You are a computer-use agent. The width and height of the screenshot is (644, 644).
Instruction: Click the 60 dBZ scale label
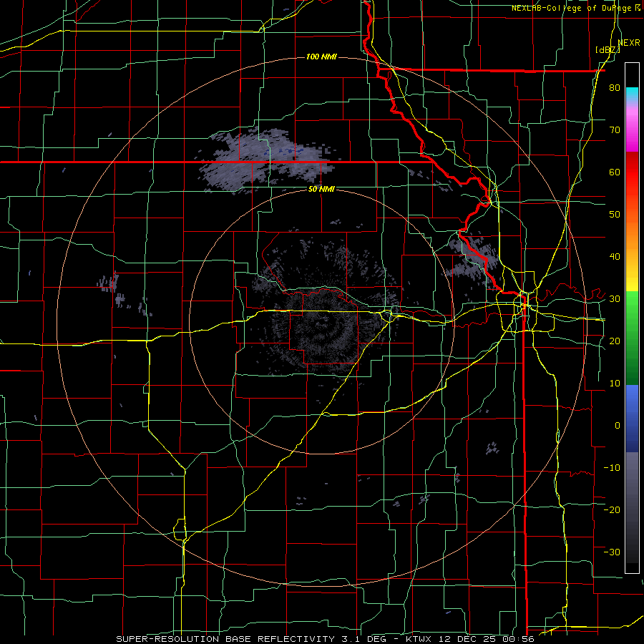pos(615,172)
